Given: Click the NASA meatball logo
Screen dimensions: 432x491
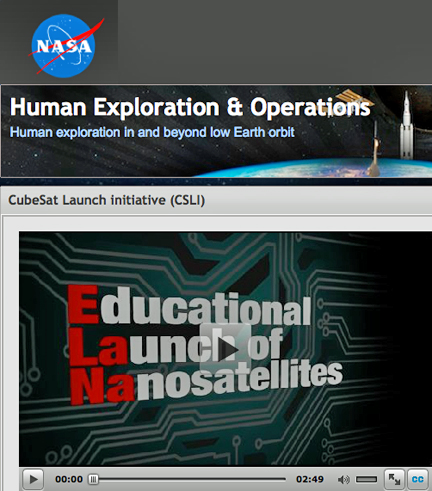Looking at the screenshot, I should (64, 46).
